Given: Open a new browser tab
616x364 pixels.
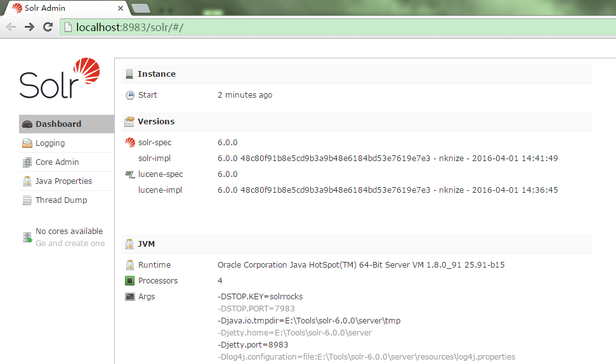Looking at the screenshot, I should [x=140, y=8].
